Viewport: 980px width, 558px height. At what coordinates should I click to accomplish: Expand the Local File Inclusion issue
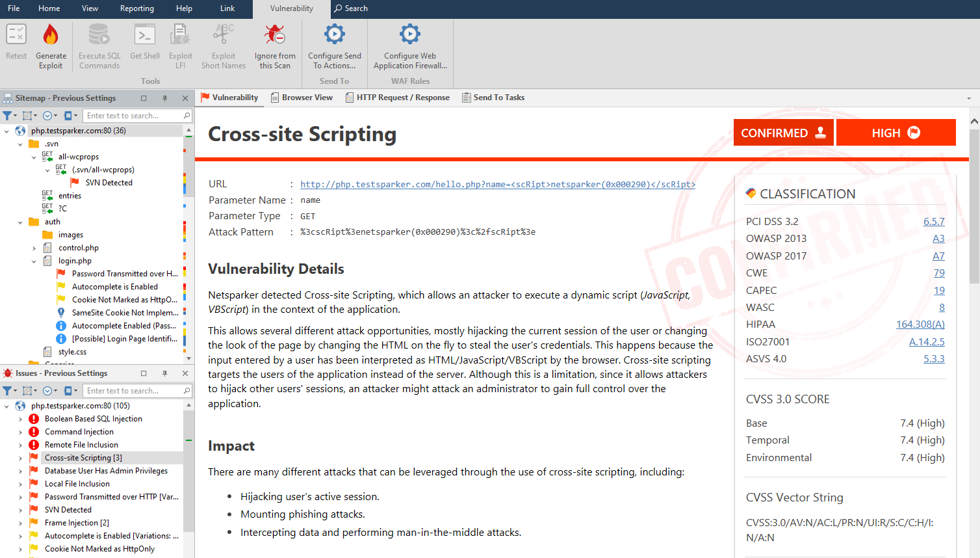[20, 484]
